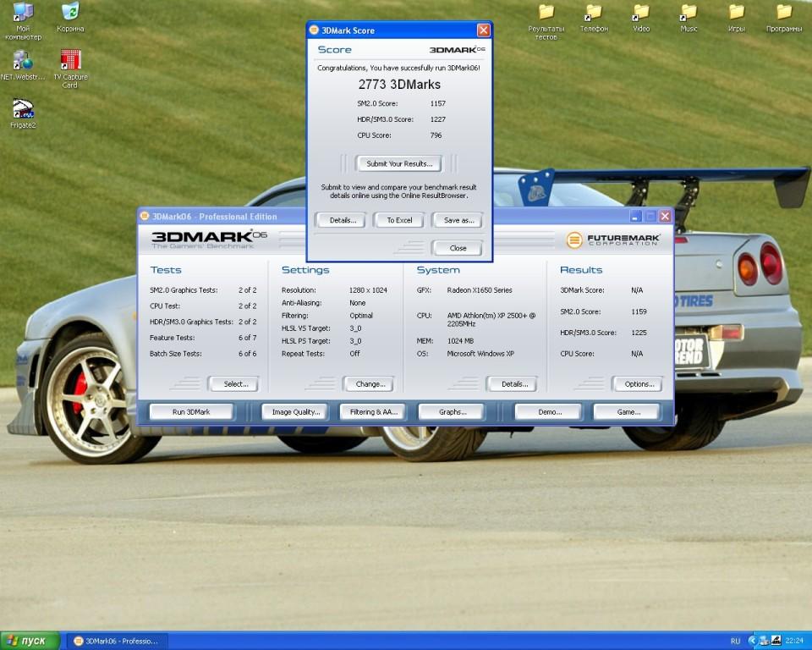Click the Results SM2.0 Score value 1159
The width and height of the screenshot is (812, 650).
[x=639, y=311]
